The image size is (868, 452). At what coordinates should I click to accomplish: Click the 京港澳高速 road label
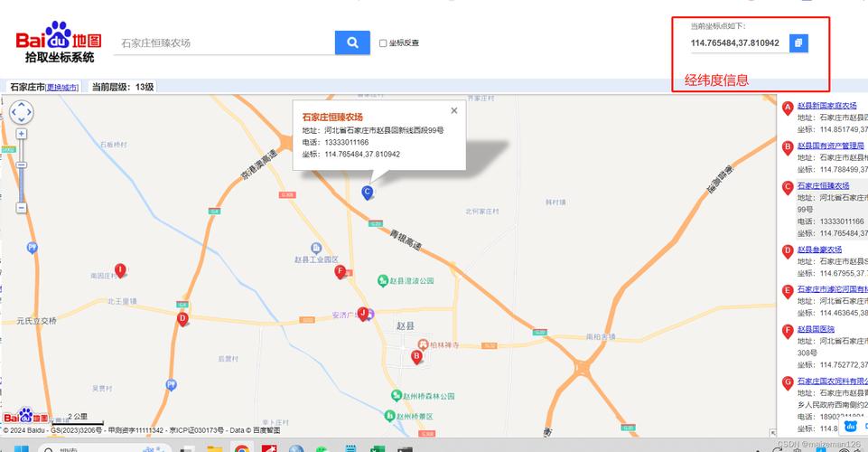(x=258, y=165)
